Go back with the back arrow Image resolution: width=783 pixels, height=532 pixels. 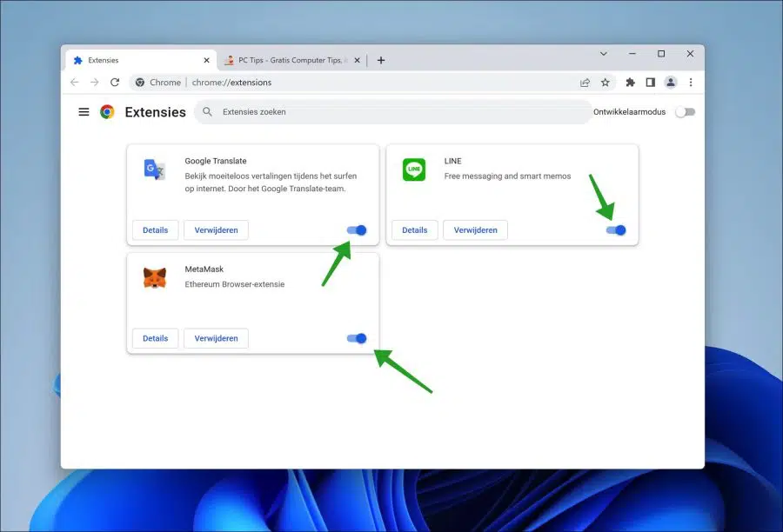pos(75,83)
